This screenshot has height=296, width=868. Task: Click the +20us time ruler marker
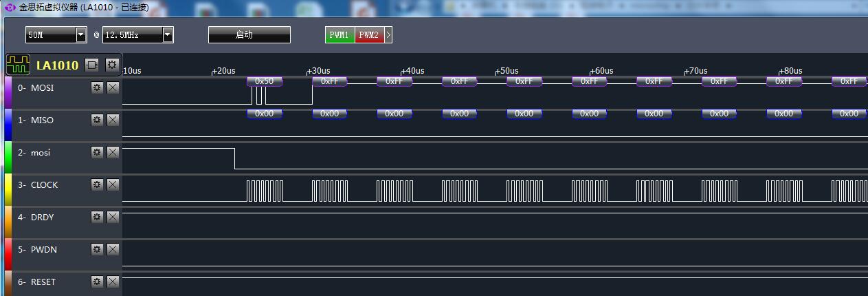[223, 71]
